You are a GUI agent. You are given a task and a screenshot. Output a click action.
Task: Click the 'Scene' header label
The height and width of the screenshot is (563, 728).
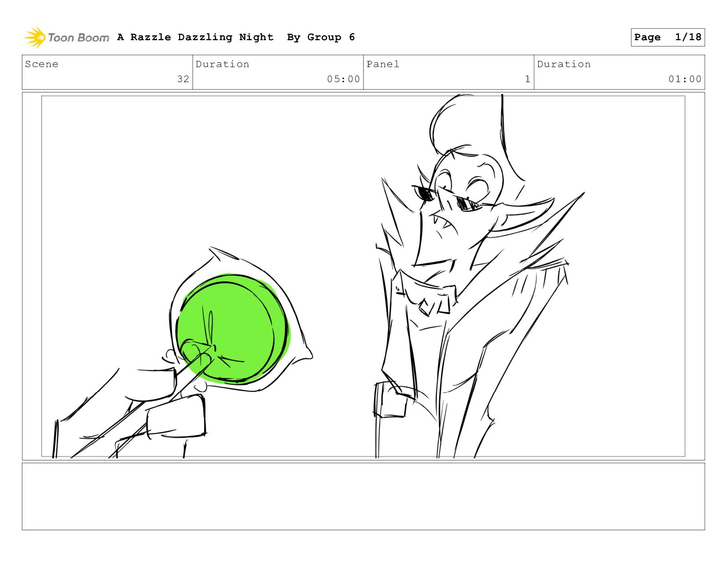(x=41, y=64)
